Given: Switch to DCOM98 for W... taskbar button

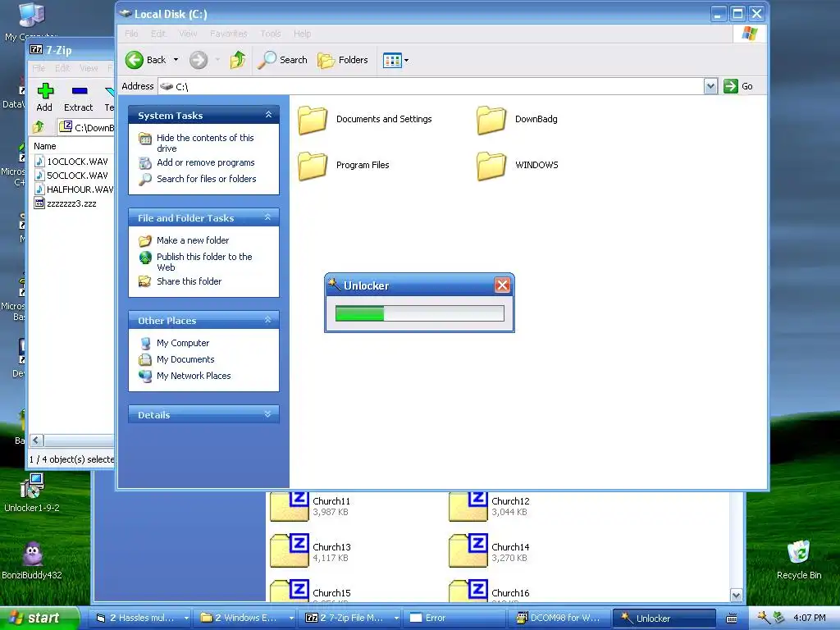Looking at the screenshot, I should pos(559,618).
